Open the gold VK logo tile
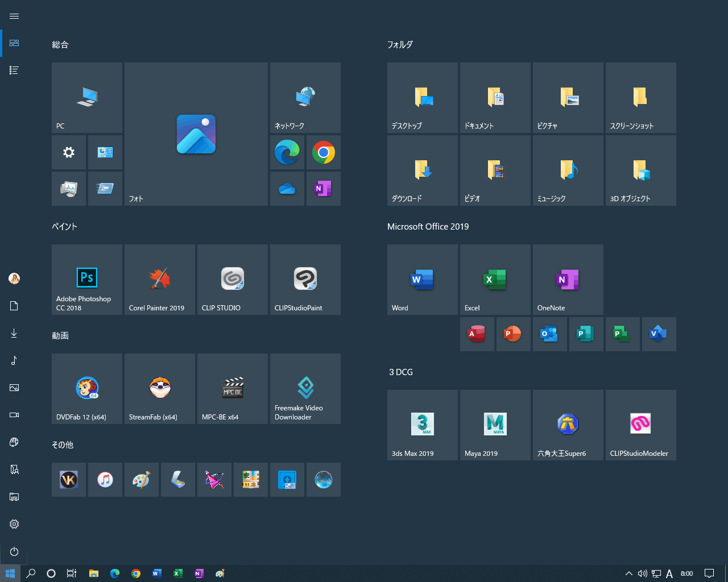This screenshot has height=582, width=728. point(69,480)
